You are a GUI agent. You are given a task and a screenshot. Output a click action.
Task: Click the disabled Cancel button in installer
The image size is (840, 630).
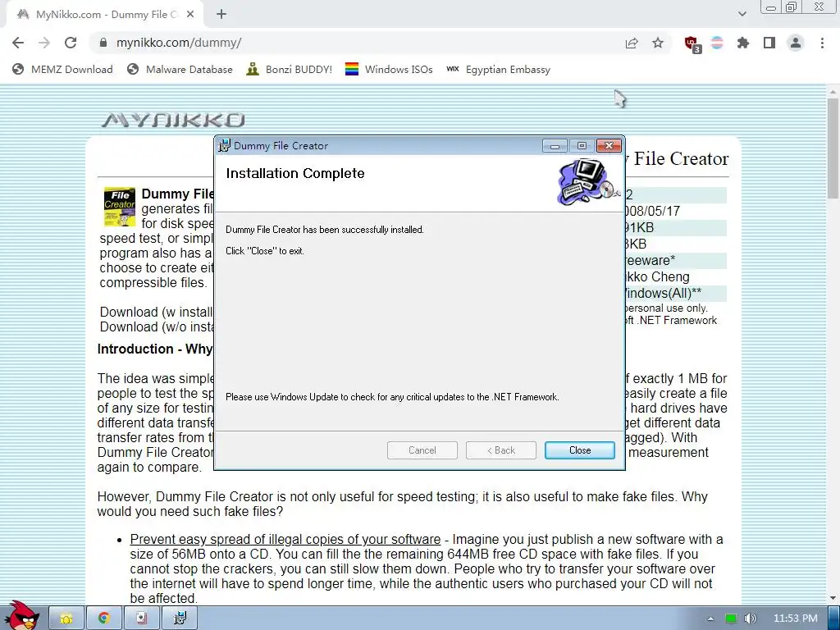coord(422,450)
